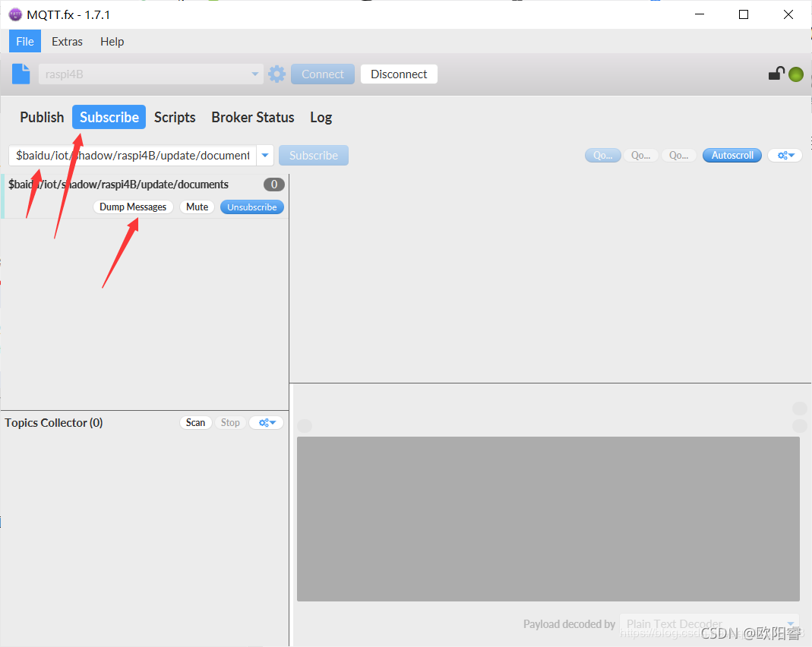Switch to the Publish tab
The height and width of the screenshot is (647, 812).
click(x=42, y=118)
